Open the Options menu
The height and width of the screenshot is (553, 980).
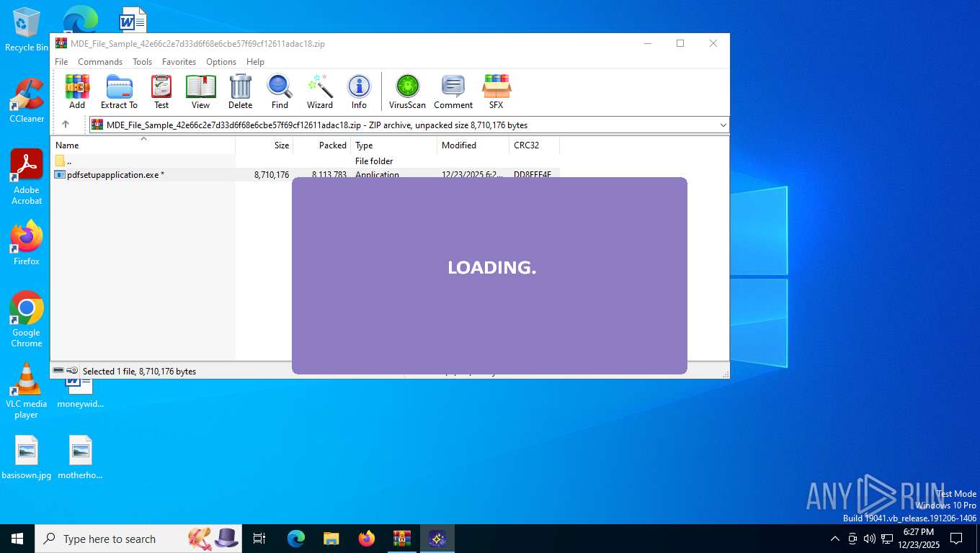point(221,62)
